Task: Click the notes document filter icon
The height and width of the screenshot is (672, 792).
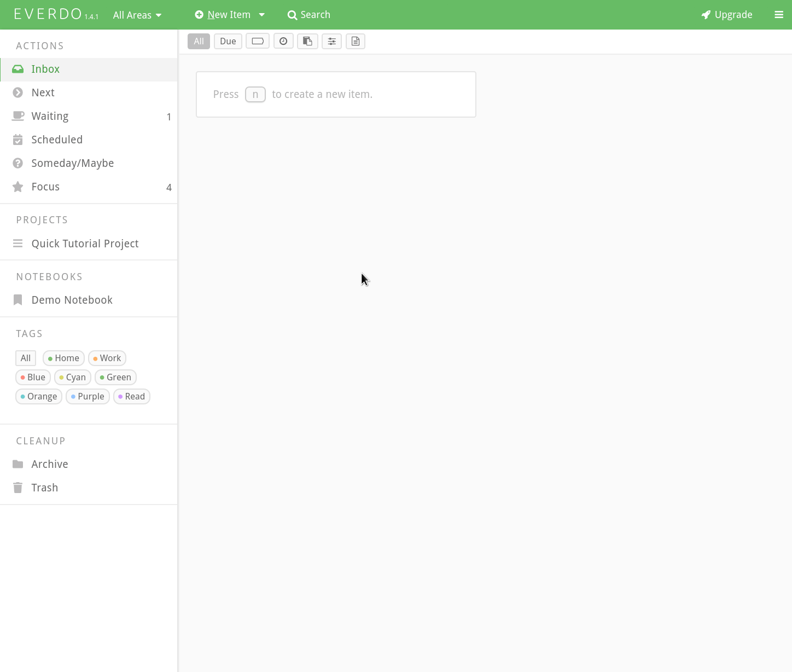Action: tap(356, 41)
